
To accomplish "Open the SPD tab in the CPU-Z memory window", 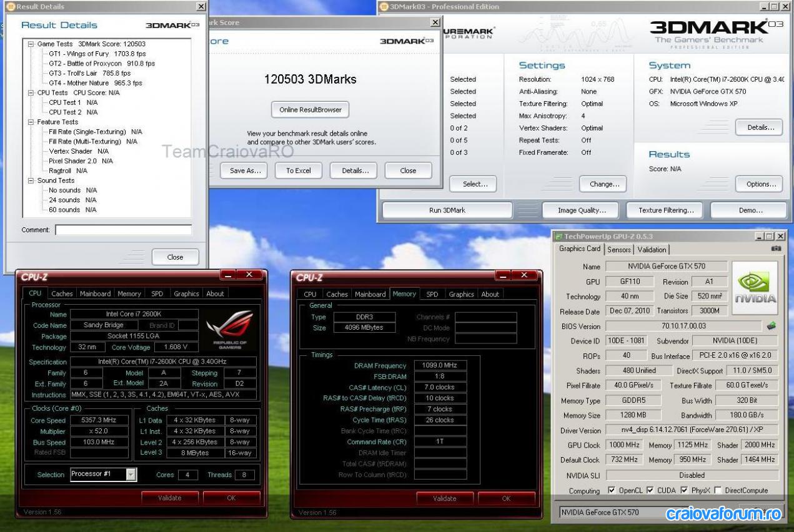I will pyautogui.click(x=432, y=294).
